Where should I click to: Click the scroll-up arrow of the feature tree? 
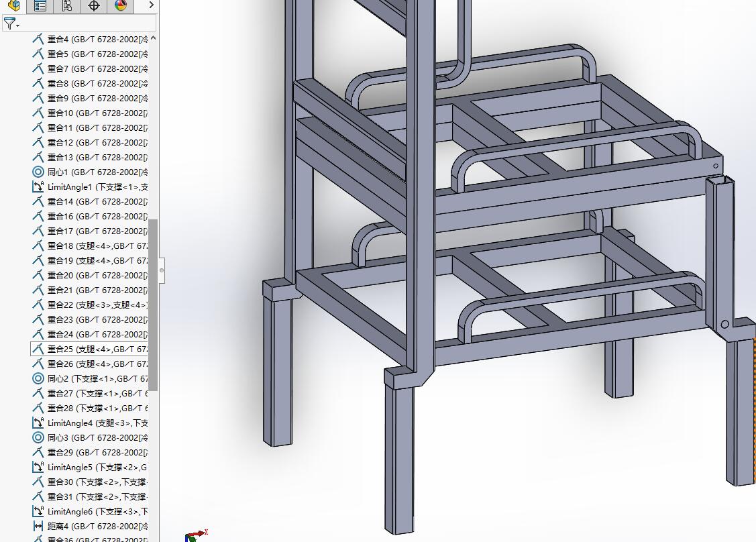154,38
